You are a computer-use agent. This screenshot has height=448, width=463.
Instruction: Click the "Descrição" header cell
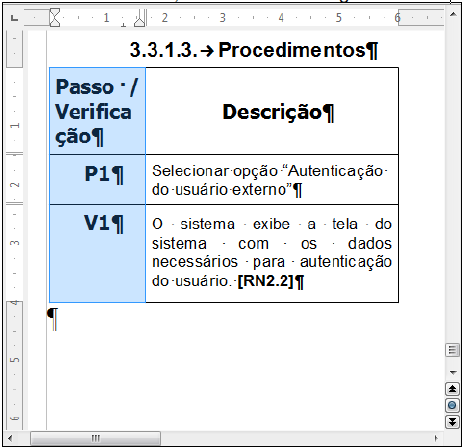pyautogui.click(x=272, y=111)
